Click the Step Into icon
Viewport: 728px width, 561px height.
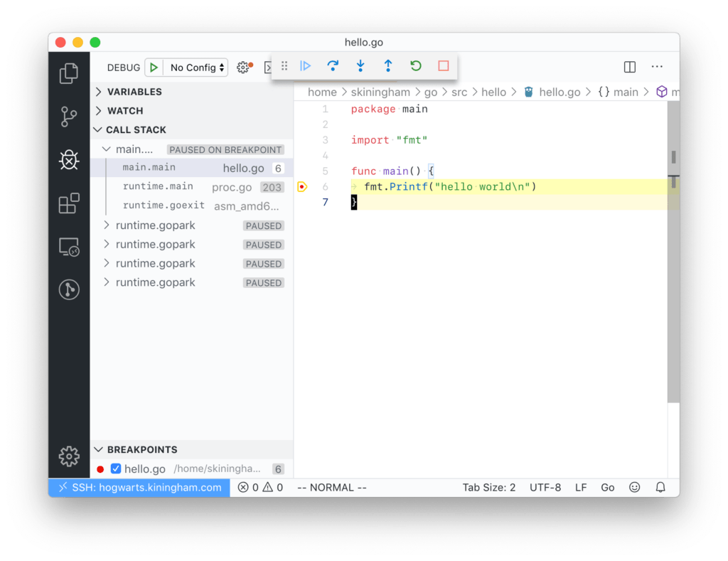[x=360, y=65]
